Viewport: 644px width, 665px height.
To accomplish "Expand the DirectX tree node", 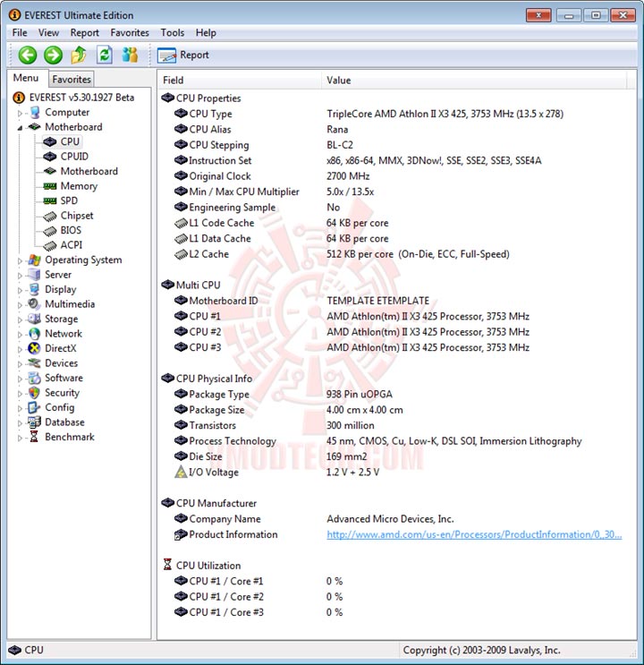I will pyautogui.click(x=20, y=349).
